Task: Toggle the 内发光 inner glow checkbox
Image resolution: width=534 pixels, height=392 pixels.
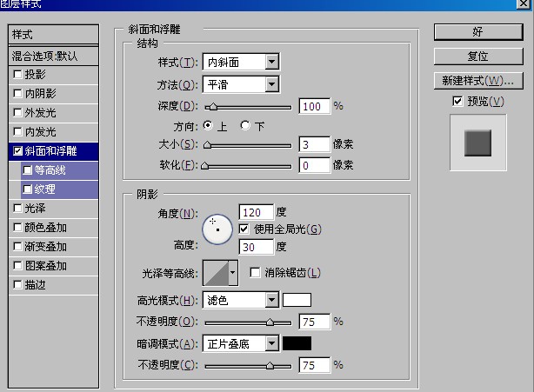Action: [17, 132]
